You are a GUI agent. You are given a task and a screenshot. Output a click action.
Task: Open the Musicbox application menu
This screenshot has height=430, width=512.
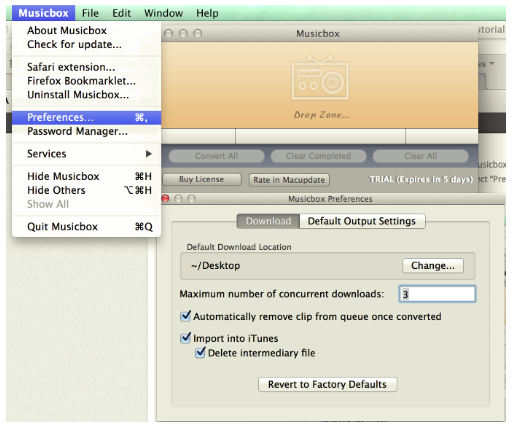pos(43,13)
